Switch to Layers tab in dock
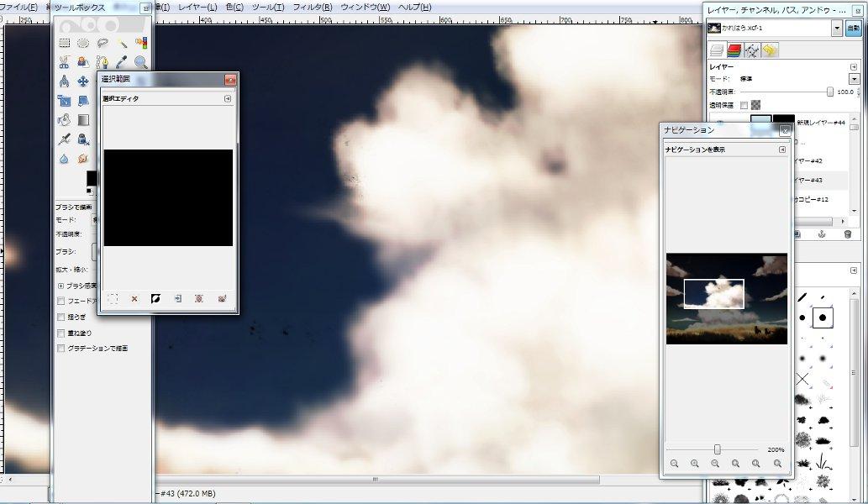 tap(717, 51)
